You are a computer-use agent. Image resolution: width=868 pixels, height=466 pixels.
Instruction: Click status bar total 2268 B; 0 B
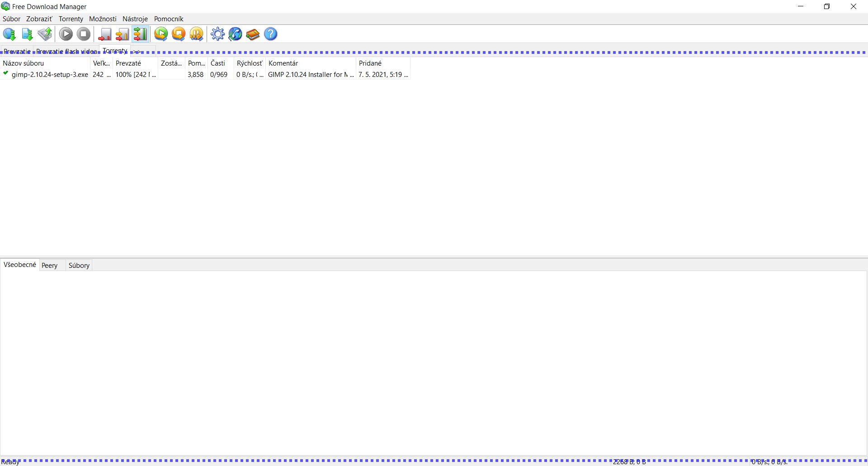tap(629, 462)
